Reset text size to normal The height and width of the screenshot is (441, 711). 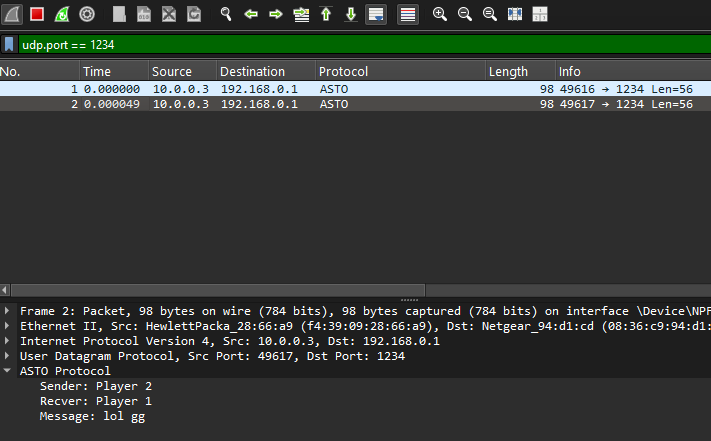point(489,15)
